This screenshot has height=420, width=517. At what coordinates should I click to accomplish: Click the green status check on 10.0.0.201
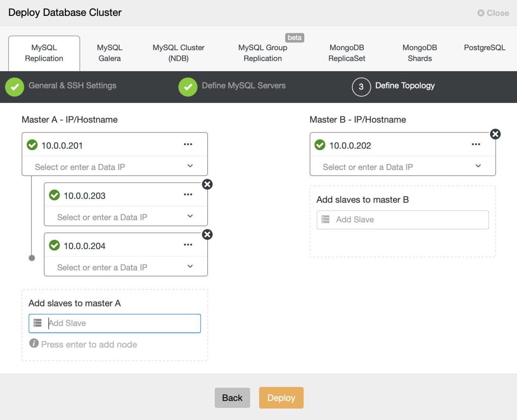[32, 145]
